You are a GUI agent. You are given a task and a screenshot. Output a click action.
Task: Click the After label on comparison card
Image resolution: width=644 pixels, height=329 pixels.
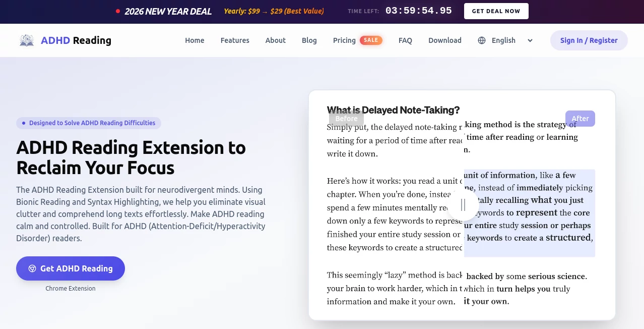click(580, 119)
